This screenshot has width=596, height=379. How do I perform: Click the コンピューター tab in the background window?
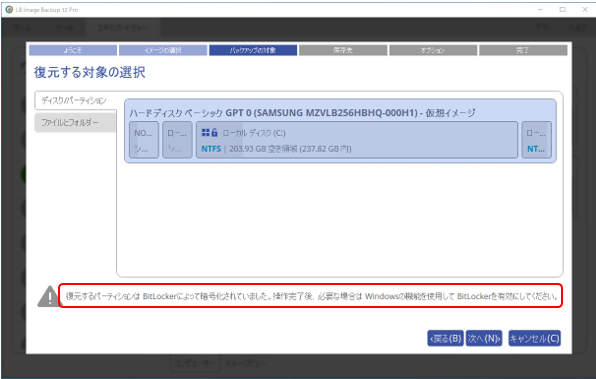click(195, 363)
